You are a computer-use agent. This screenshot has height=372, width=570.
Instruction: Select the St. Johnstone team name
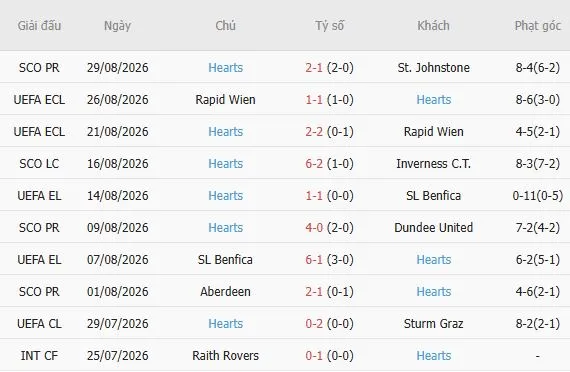point(433,68)
